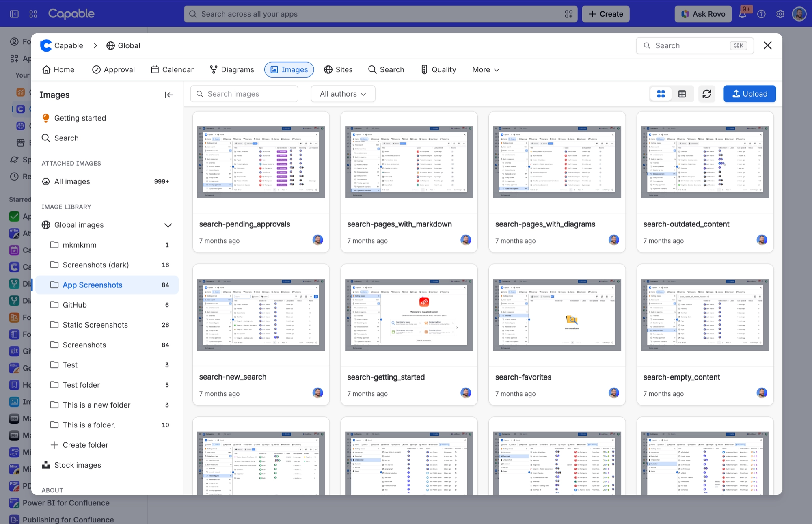Expand the More tab menu
This screenshot has height=524, width=812.
pos(486,70)
